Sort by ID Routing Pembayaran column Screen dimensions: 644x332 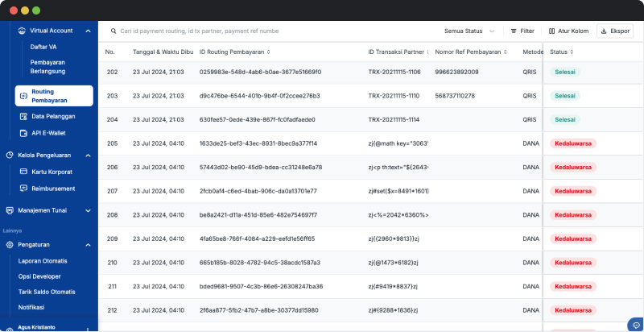click(269, 52)
